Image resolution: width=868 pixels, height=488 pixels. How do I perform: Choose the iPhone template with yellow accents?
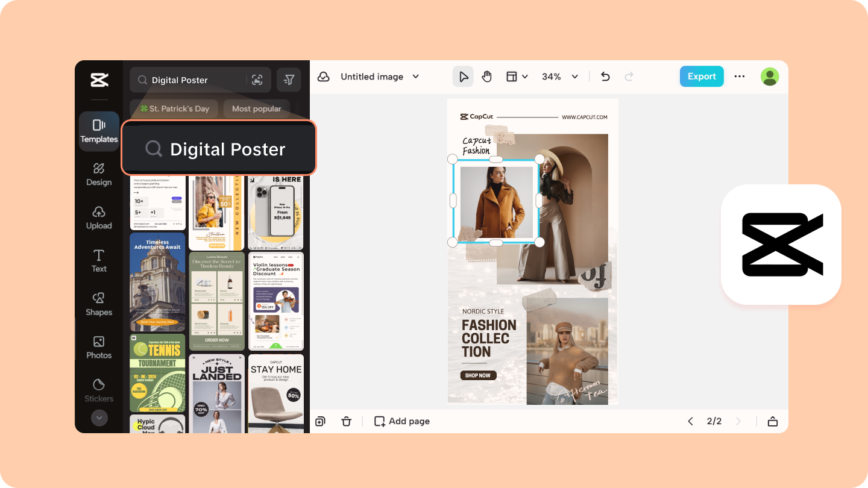[276, 212]
